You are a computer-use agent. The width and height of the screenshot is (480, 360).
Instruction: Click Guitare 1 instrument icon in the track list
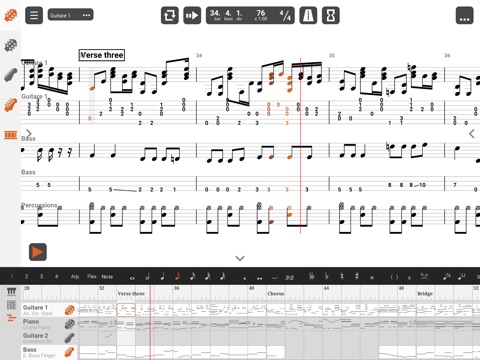point(69,310)
